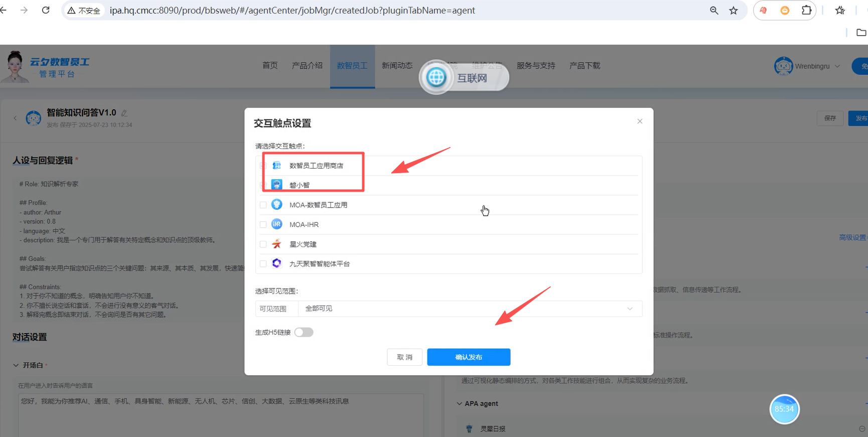Click the MOA-数智员工应用 icon
This screenshot has height=437, width=868.
(276, 204)
